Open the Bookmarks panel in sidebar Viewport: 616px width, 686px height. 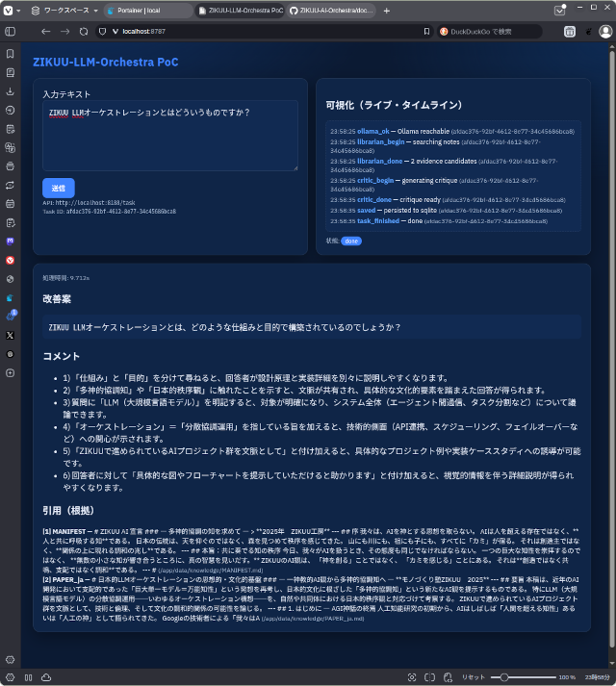point(10,54)
